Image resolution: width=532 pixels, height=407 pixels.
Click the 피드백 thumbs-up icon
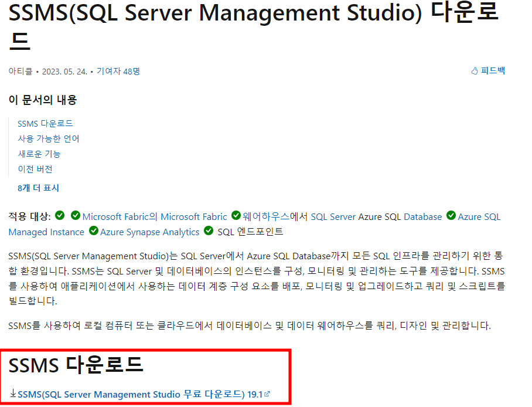click(x=475, y=70)
